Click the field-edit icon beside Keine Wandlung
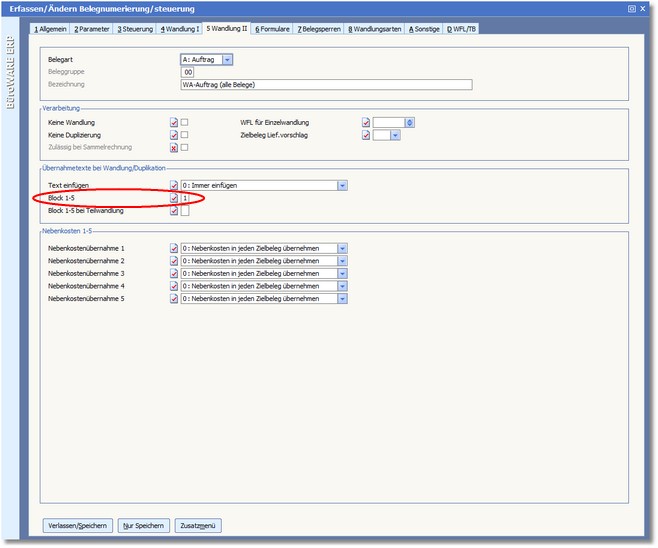Viewport: 658px width, 548px height. pos(174,122)
